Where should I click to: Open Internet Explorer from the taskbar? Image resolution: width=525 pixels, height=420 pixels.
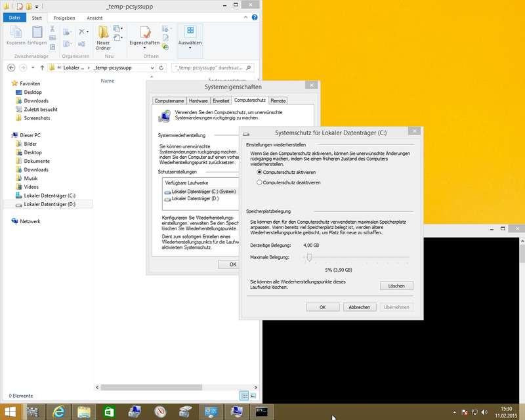tap(58, 411)
